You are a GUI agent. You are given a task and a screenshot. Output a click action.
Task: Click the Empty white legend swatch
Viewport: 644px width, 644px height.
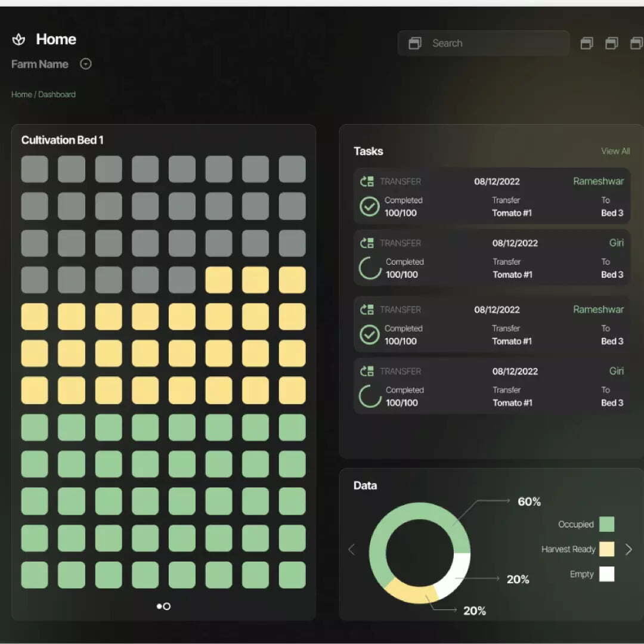coord(606,574)
